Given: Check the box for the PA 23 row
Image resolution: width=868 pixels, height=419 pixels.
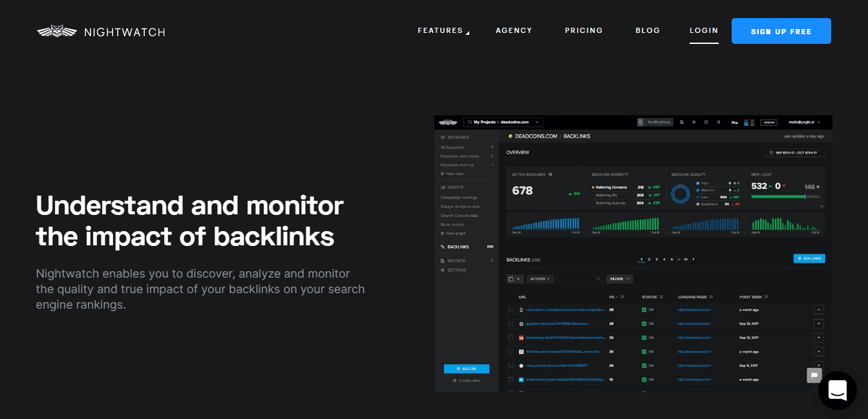Looking at the screenshot, I should (x=511, y=352).
